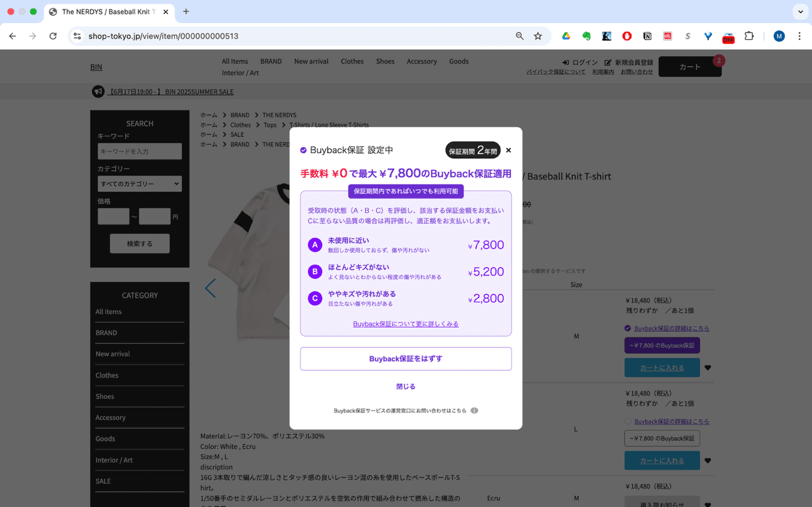Select the empty Buyback保証 circle for size L
Image resolution: width=812 pixels, height=507 pixels.
coord(627,421)
